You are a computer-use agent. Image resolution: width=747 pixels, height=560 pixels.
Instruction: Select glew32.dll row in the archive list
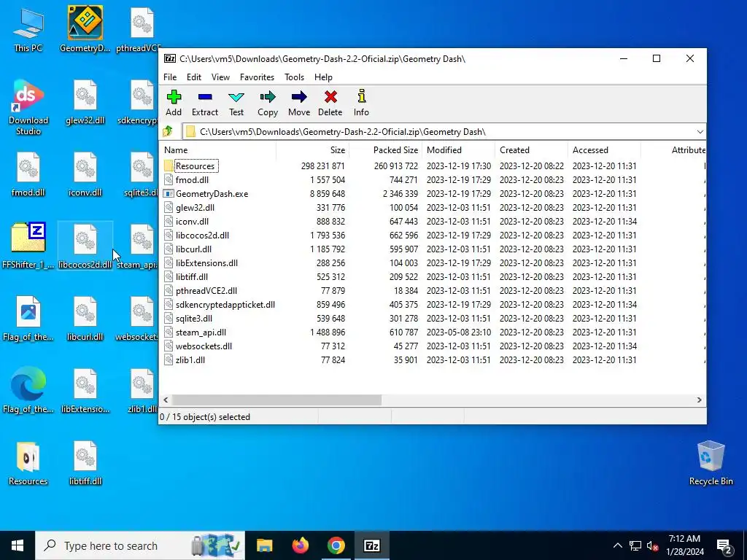click(x=433, y=208)
